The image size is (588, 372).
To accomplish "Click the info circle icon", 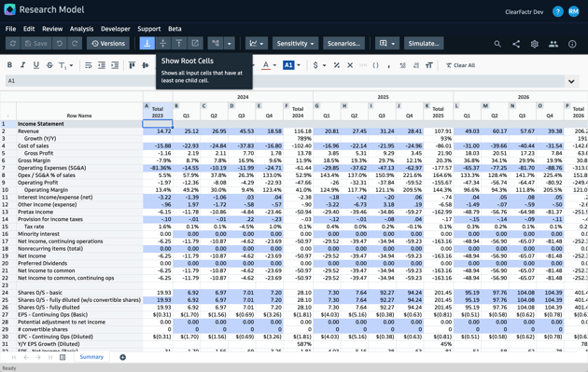I will pos(572,44).
